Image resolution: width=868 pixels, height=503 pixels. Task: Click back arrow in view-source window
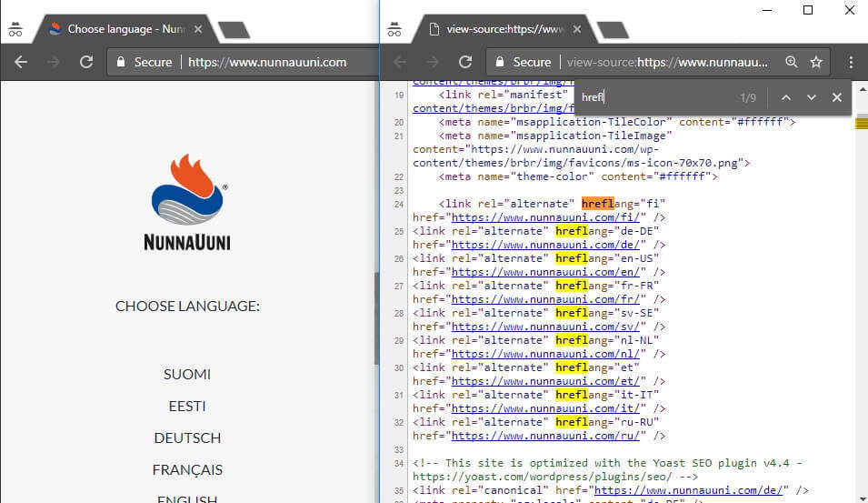pos(400,62)
